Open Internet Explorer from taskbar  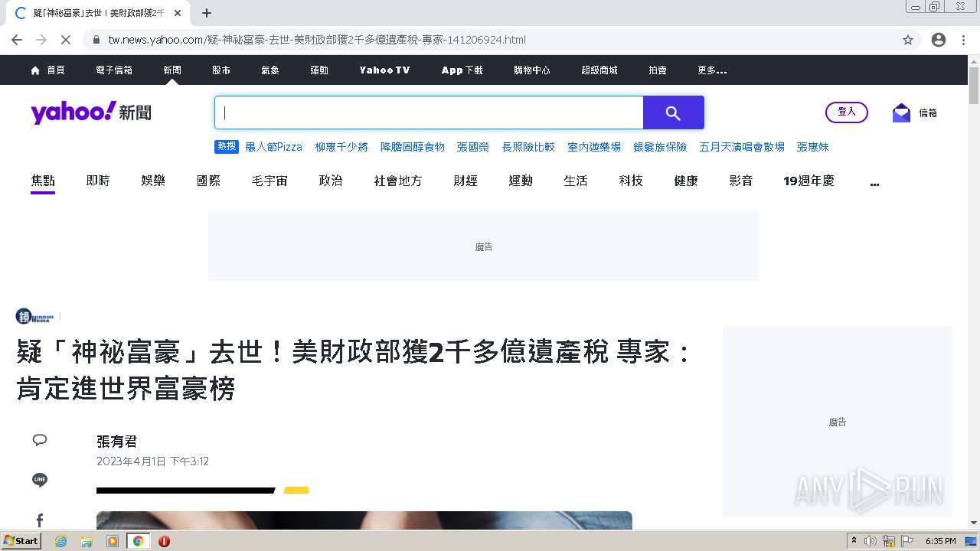pos(60,541)
